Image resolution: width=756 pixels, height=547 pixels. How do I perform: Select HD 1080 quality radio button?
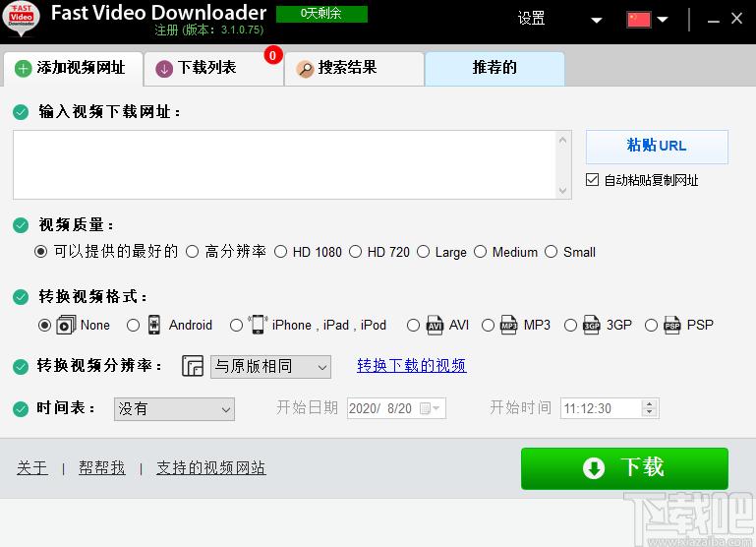(x=280, y=252)
